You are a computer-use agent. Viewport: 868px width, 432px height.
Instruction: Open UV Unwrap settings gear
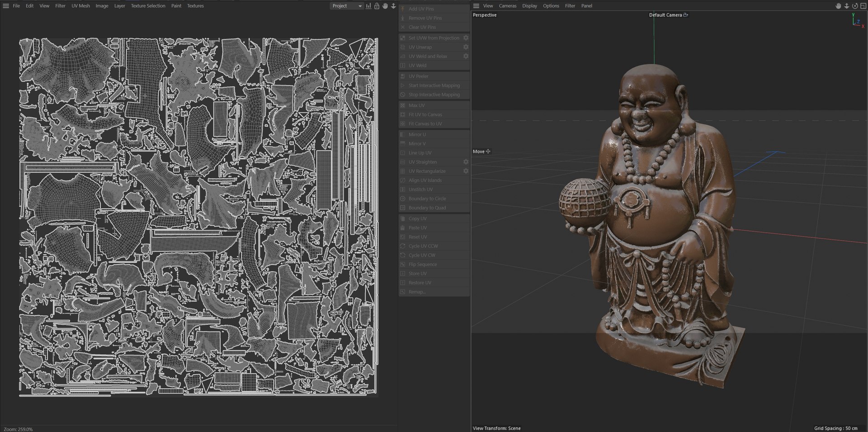click(x=466, y=47)
